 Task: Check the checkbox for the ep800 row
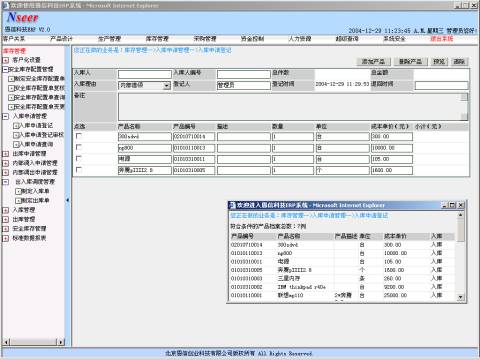[x=79, y=147]
